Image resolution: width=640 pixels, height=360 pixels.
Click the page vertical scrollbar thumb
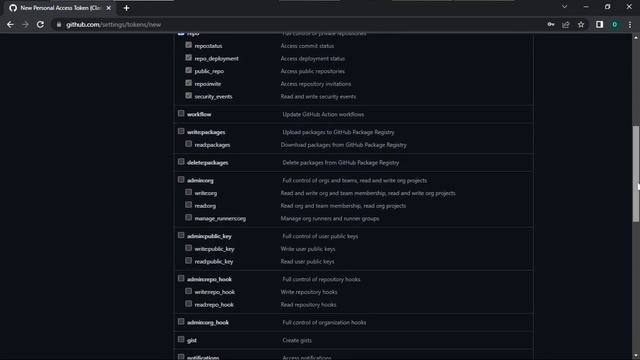point(636,174)
